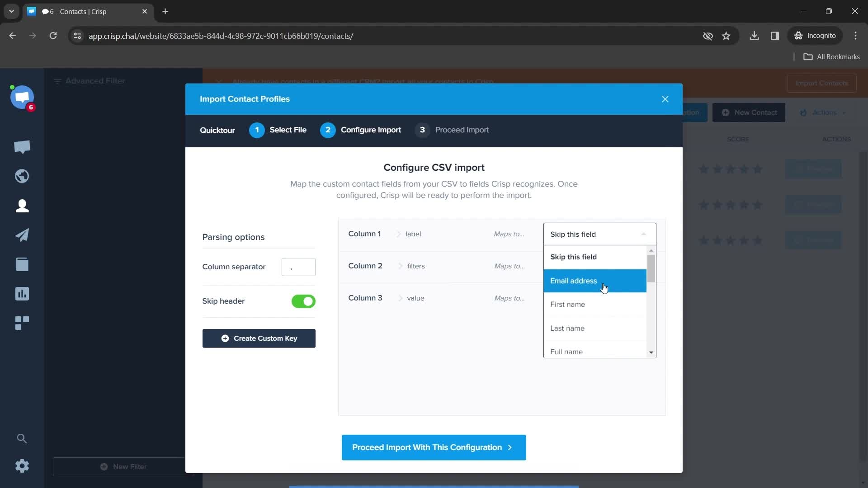Expand the Column 1 maps-to dropdown
This screenshot has height=488, width=868.
pos(599,234)
